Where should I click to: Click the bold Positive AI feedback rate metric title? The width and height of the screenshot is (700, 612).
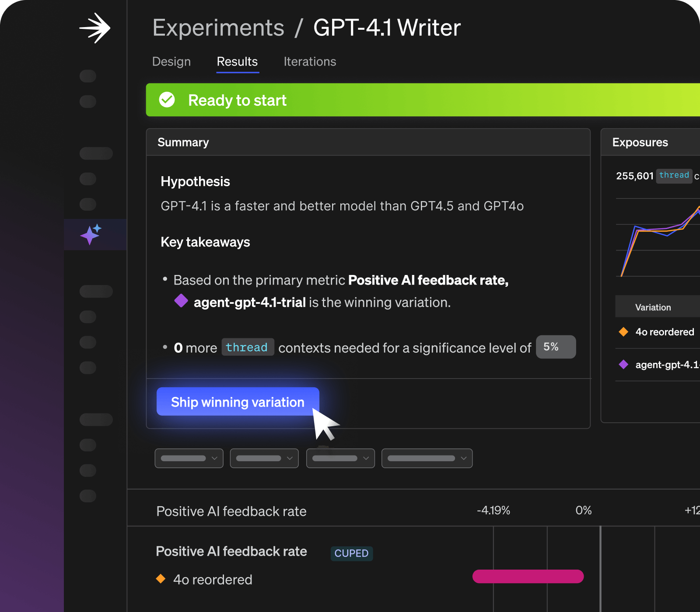coord(231,551)
